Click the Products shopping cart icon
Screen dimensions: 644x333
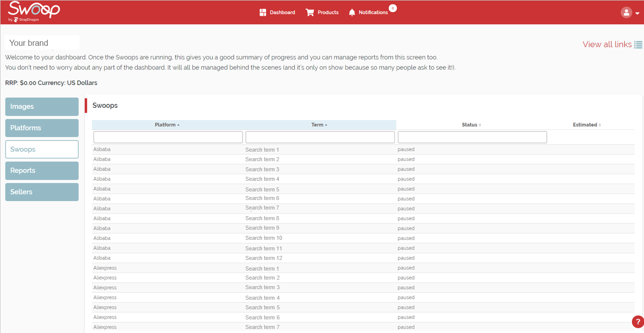(310, 12)
